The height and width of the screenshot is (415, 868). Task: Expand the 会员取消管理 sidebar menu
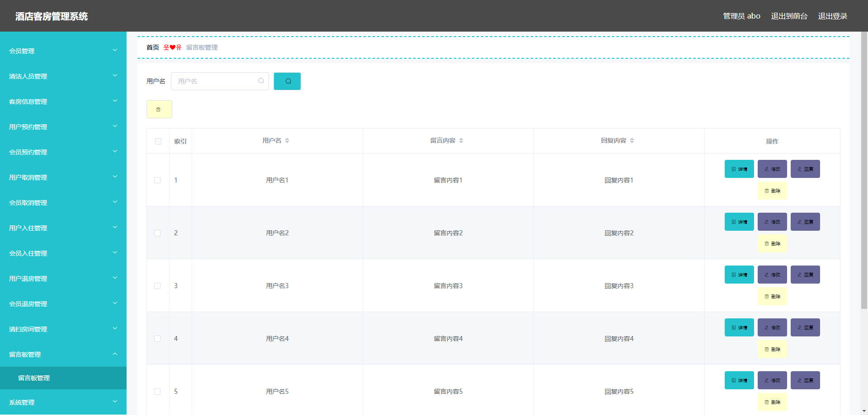(63, 202)
